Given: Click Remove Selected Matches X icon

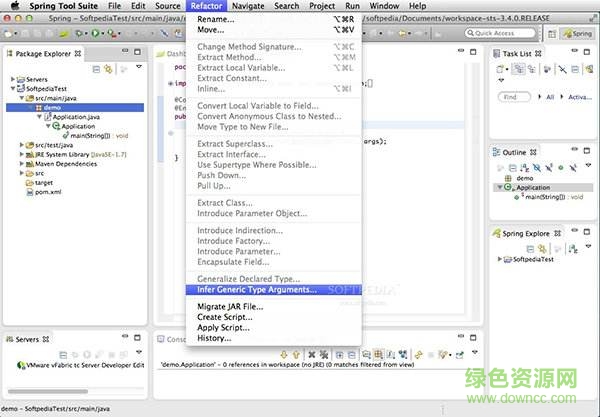Looking at the screenshot, I should pyautogui.click(x=312, y=355).
